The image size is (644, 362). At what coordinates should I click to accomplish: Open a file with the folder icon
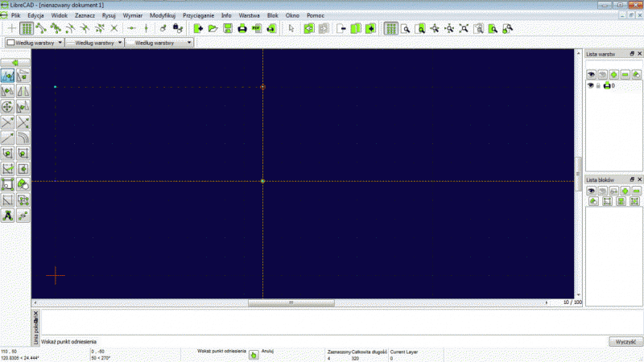pyautogui.click(x=213, y=28)
